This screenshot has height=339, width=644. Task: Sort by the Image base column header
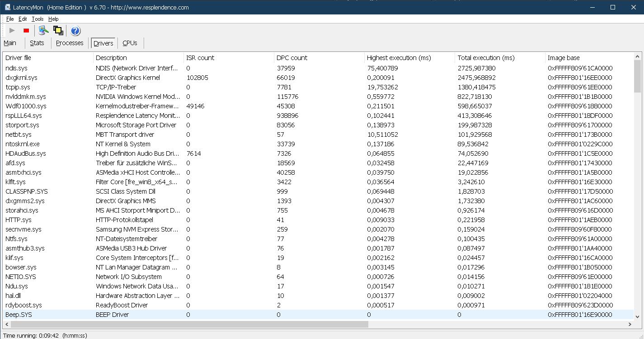click(589, 58)
